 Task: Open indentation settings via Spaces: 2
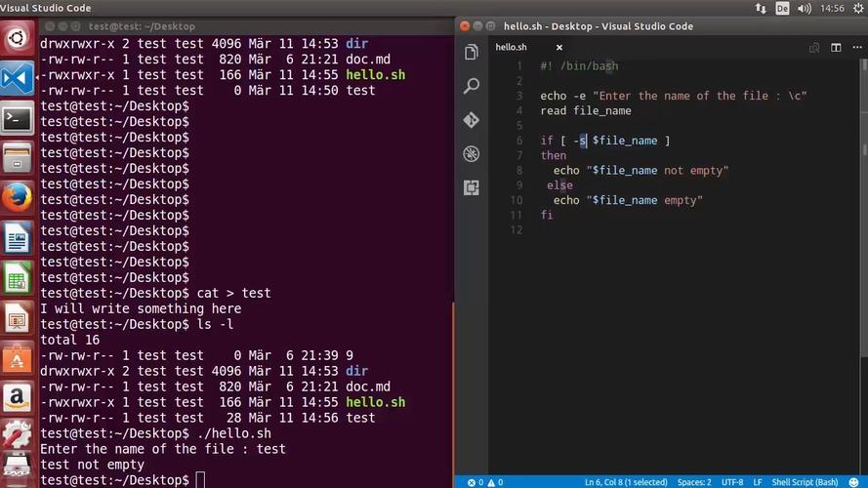point(694,482)
